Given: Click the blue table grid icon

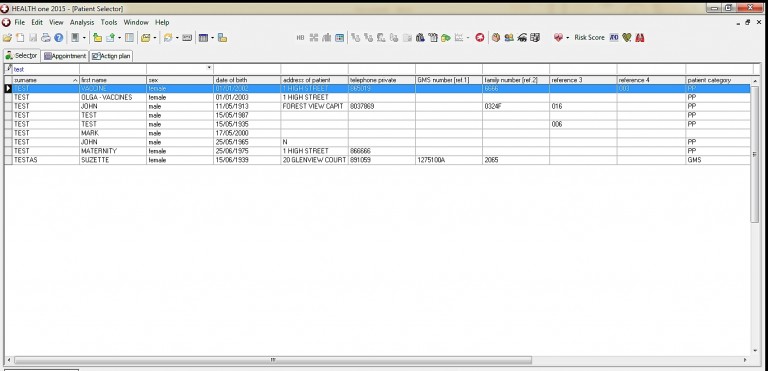Looking at the screenshot, I should pyautogui.click(x=203, y=38).
